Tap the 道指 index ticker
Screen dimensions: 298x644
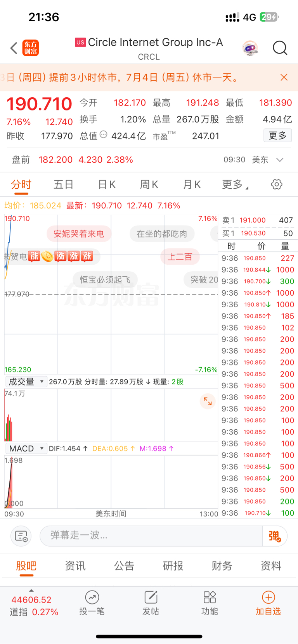pyautogui.click(x=33, y=605)
